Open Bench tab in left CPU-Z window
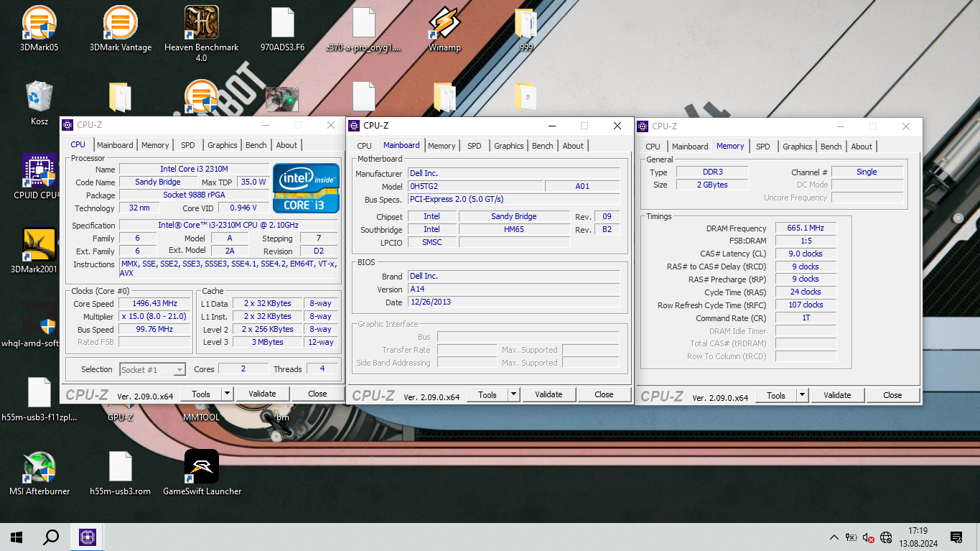Screen dimensions: 980x551 tap(256, 145)
